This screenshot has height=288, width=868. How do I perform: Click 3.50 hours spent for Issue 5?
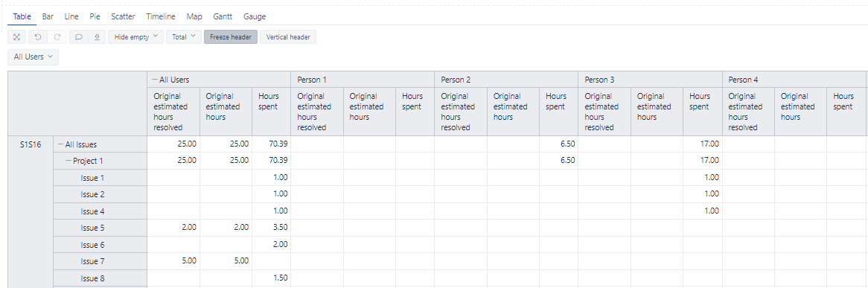(x=271, y=228)
